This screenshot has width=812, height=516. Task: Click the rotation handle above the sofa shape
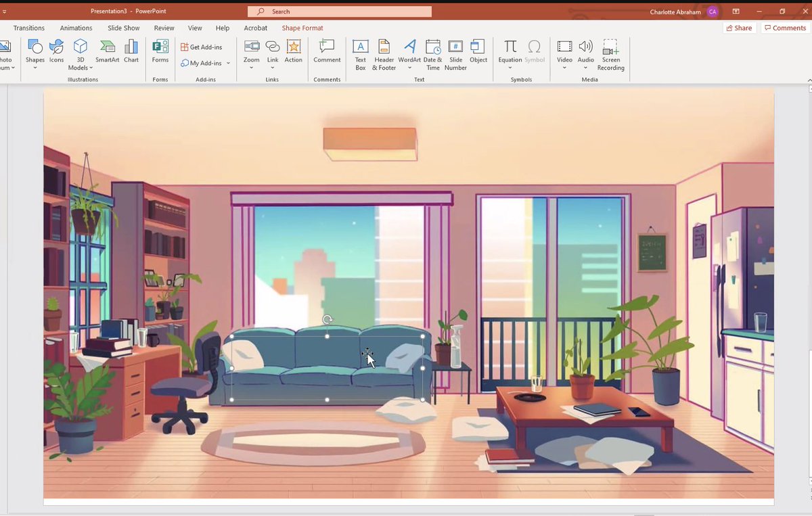tap(328, 319)
